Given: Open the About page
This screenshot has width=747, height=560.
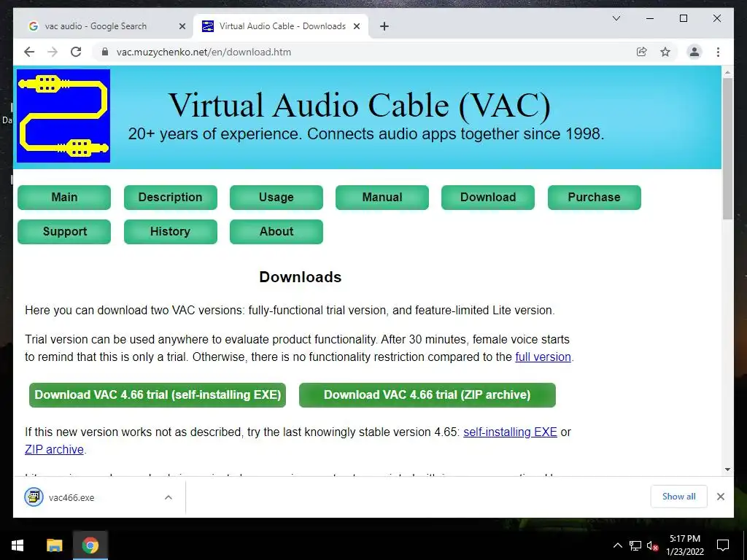Looking at the screenshot, I should pos(276,231).
